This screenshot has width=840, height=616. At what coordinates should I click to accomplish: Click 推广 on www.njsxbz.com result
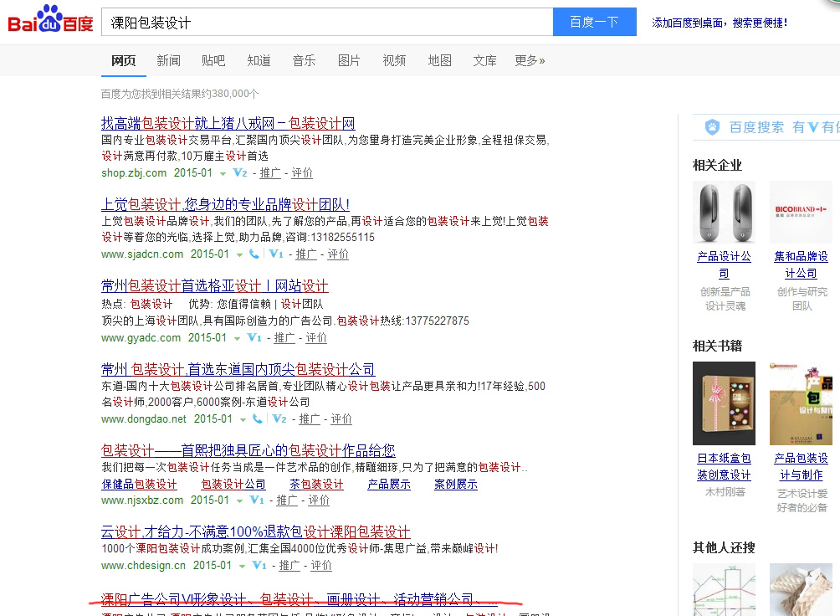coord(287,501)
